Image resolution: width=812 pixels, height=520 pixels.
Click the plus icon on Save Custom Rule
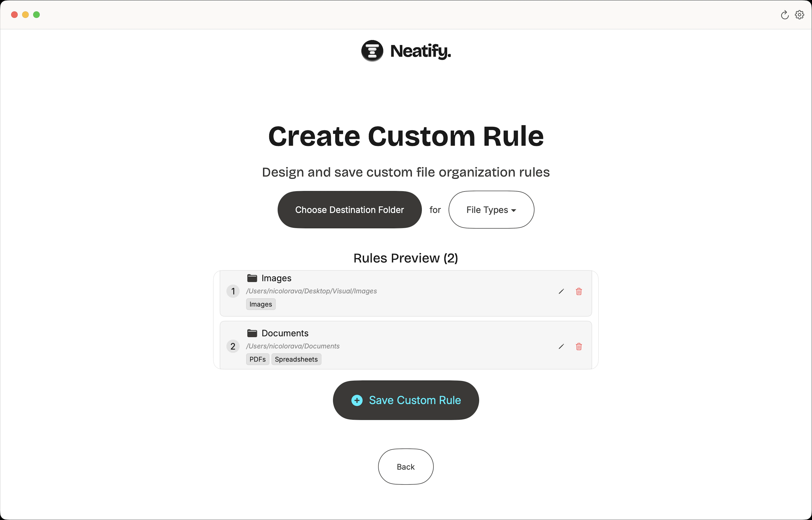pos(357,400)
